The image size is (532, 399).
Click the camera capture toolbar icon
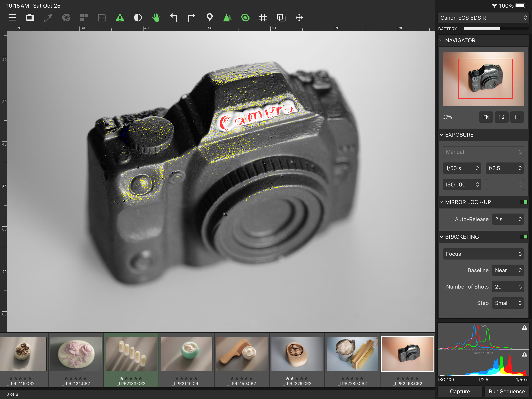tap(30, 18)
